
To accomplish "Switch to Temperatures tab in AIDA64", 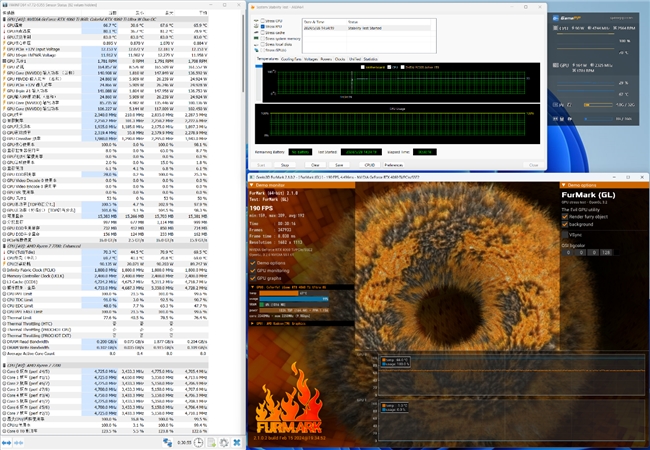I will click(267, 59).
